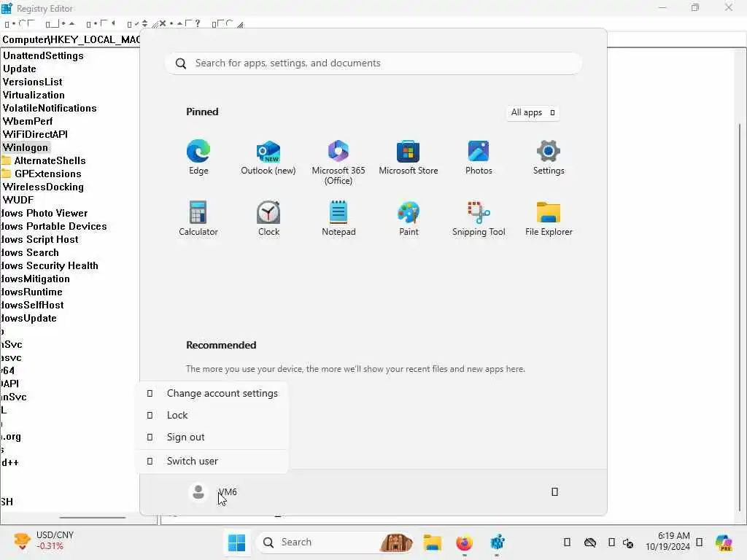The image size is (747, 560).
Task: Click the taskbar Search box
Action: [335, 542]
